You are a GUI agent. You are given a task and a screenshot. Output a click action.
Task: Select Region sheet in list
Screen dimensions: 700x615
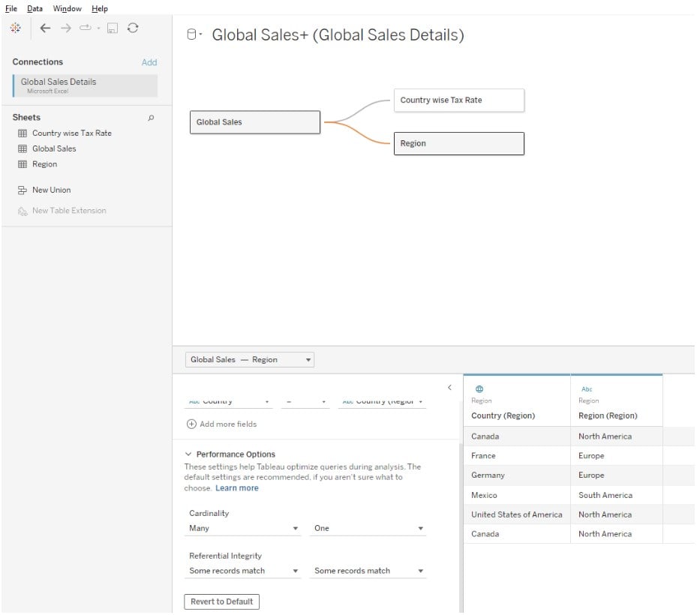click(x=45, y=165)
